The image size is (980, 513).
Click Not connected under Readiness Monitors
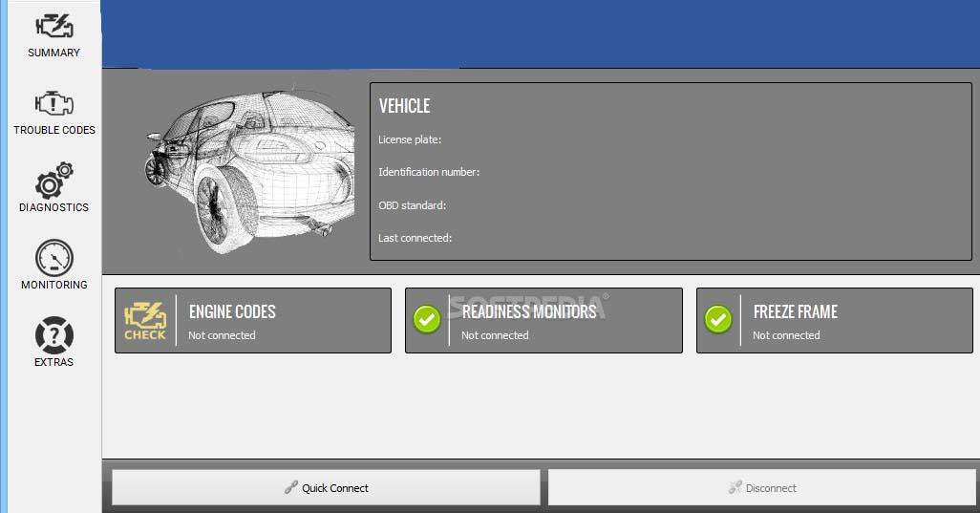tap(495, 335)
